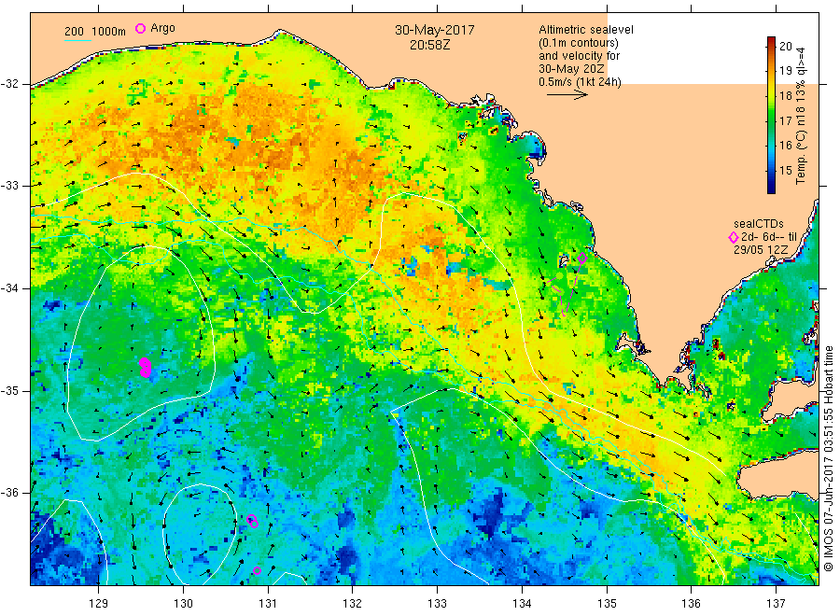This screenshot has height=616, width=840.
Task: Click the '(0.1m contours)' legend line
Action: 578,43
